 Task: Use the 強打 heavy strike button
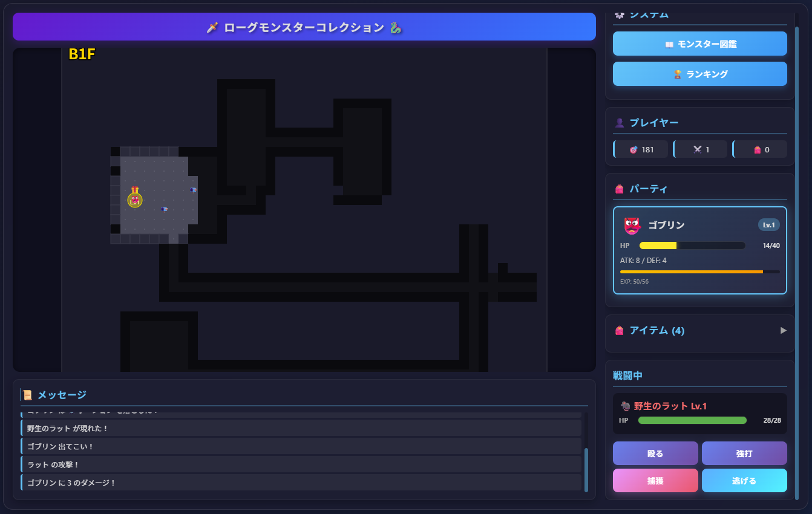tap(744, 454)
